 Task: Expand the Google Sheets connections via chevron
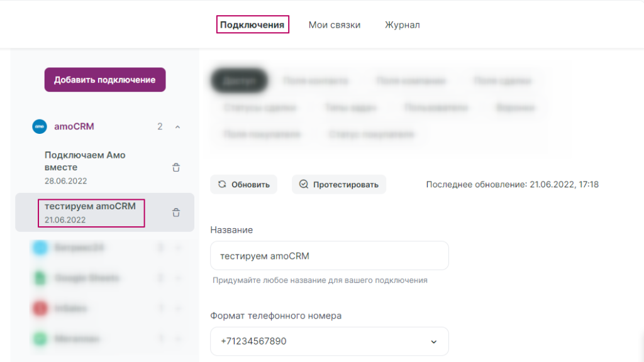[177, 278]
